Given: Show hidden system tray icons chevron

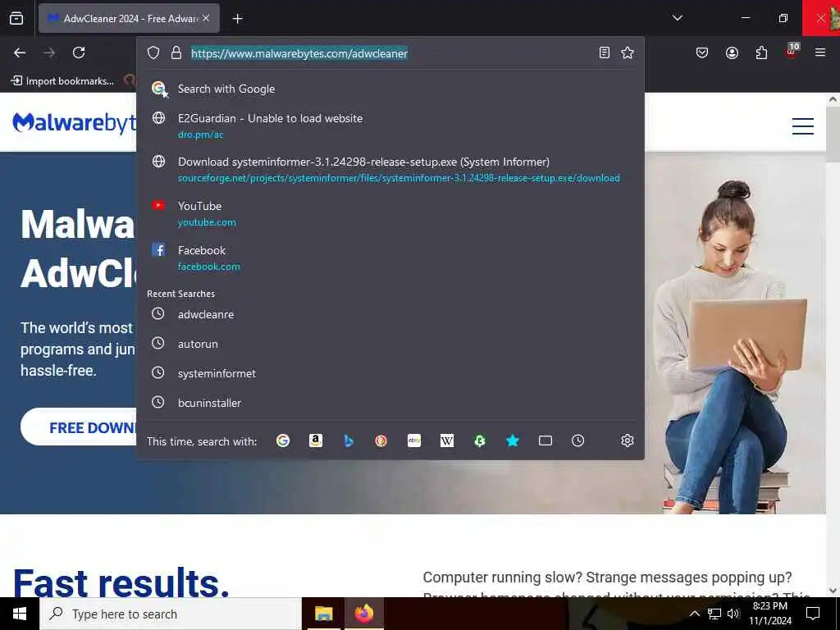Looking at the screenshot, I should tap(694, 614).
